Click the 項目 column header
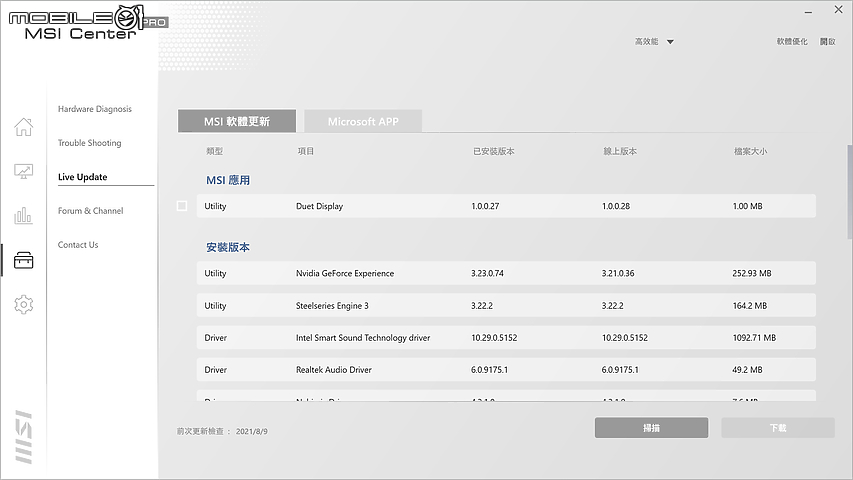The width and height of the screenshot is (853, 480). tap(306, 151)
